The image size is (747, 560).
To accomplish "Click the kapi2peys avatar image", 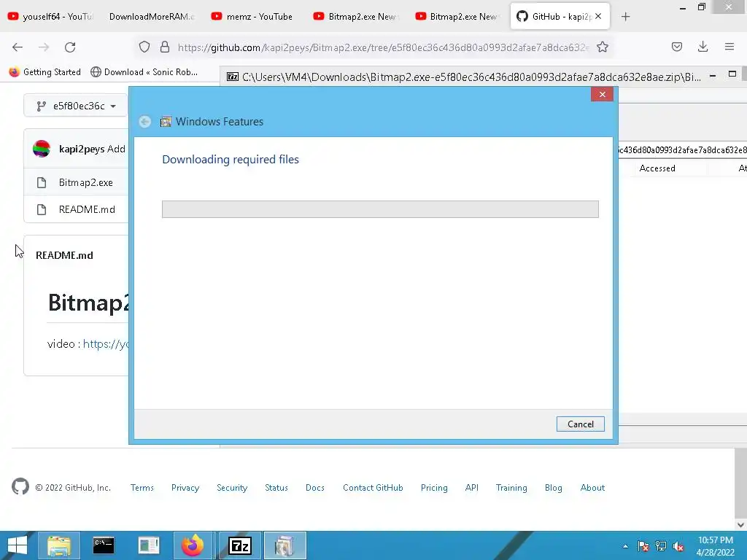I will 42,149.
